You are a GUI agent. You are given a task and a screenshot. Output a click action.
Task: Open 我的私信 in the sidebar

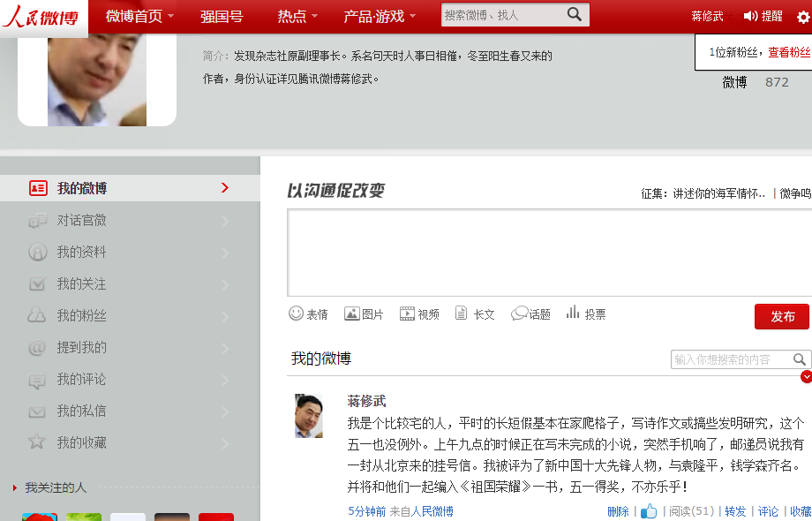[82, 411]
